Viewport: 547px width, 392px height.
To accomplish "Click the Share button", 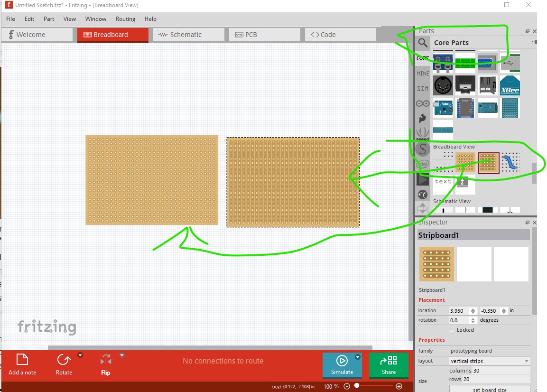I will coord(389,365).
